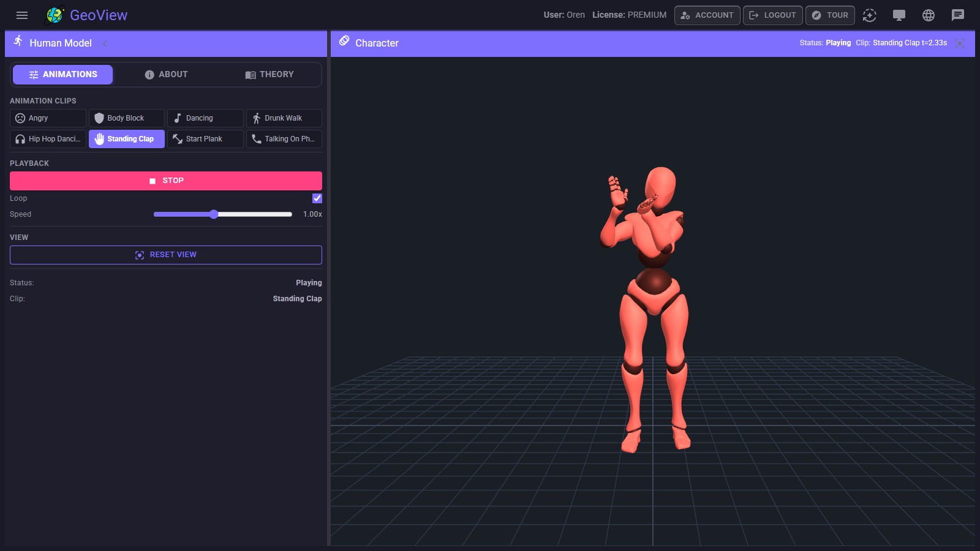Start the Tour

830,15
